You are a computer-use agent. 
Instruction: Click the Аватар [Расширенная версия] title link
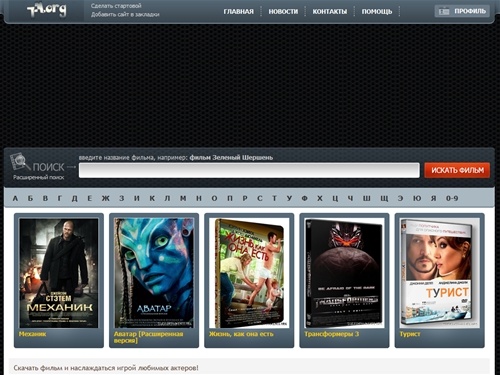click(149, 337)
